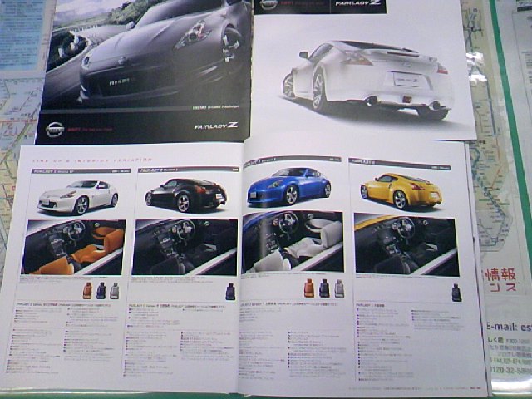
Task: Click phone number starting 0120-32
Action: (510, 370)
